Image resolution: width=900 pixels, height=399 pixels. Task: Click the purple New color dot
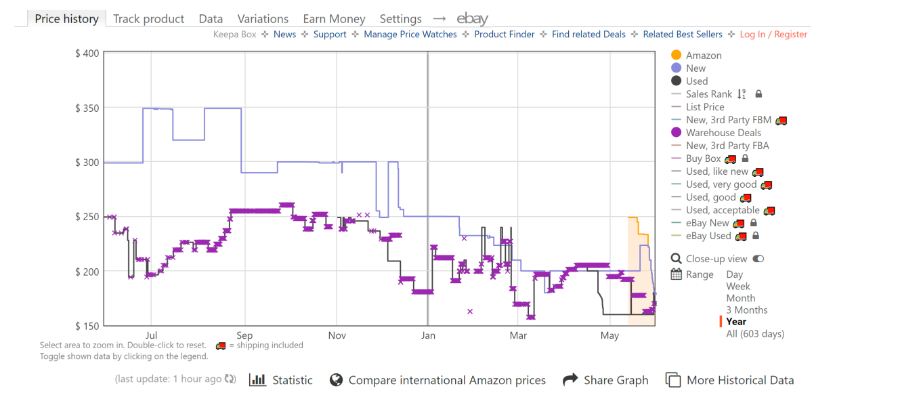click(676, 68)
